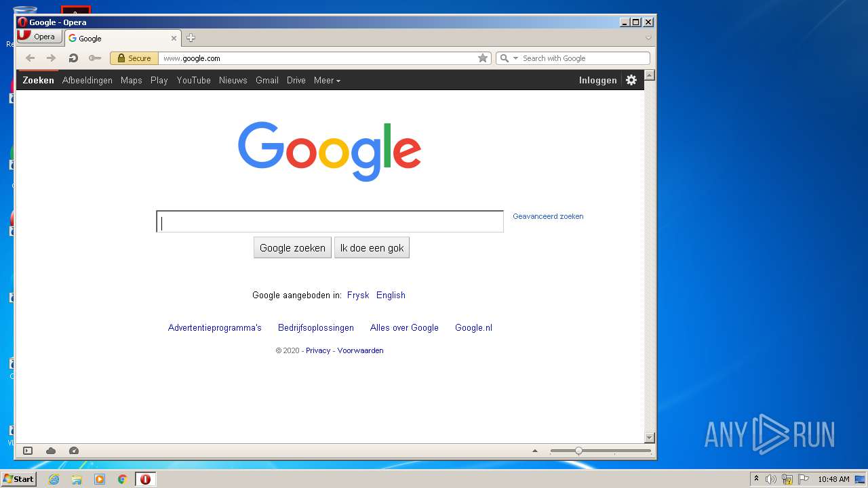Open Alles over Google link
The height and width of the screenshot is (488, 868).
(404, 327)
